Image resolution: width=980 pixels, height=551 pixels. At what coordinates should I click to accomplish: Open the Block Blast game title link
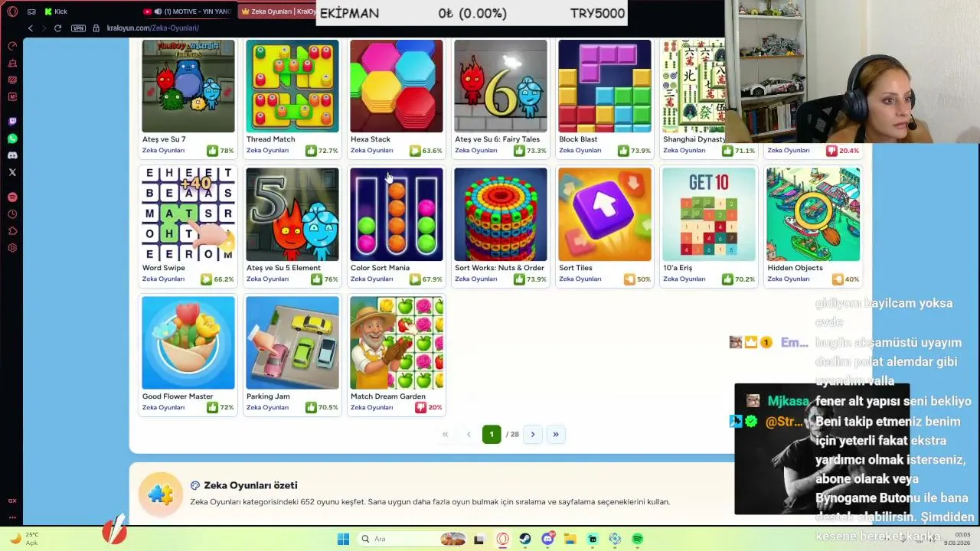pos(578,139)
